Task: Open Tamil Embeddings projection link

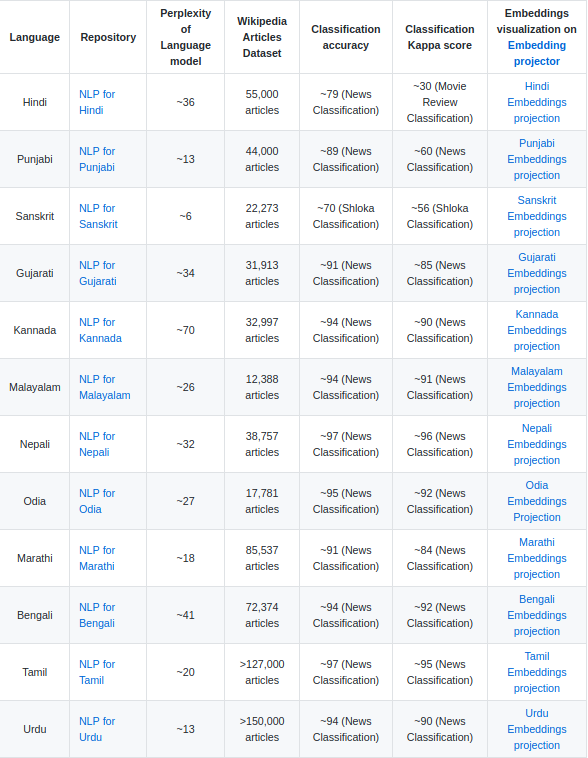Action: click(x=537, y=672)
